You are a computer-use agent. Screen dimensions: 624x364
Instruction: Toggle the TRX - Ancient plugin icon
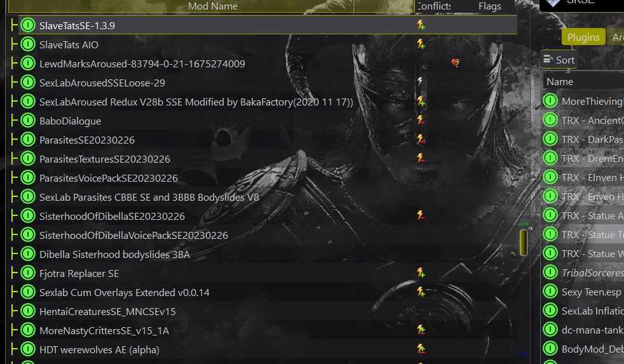click(x=550, y=120)
